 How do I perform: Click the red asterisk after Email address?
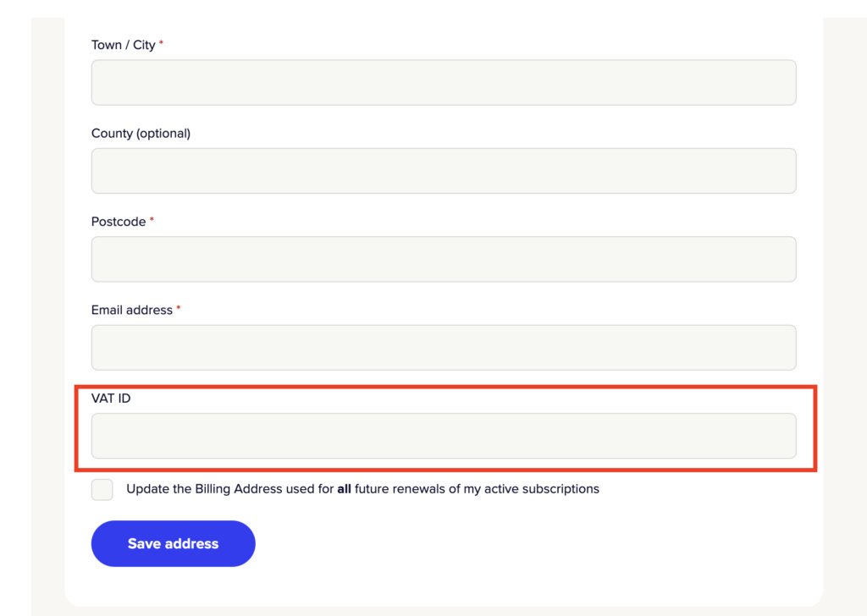coord(179,309)
